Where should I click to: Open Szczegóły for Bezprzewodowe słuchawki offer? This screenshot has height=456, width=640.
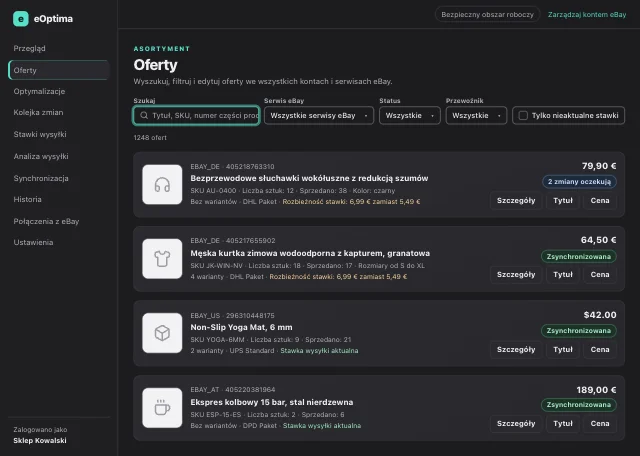click(516, 200)
